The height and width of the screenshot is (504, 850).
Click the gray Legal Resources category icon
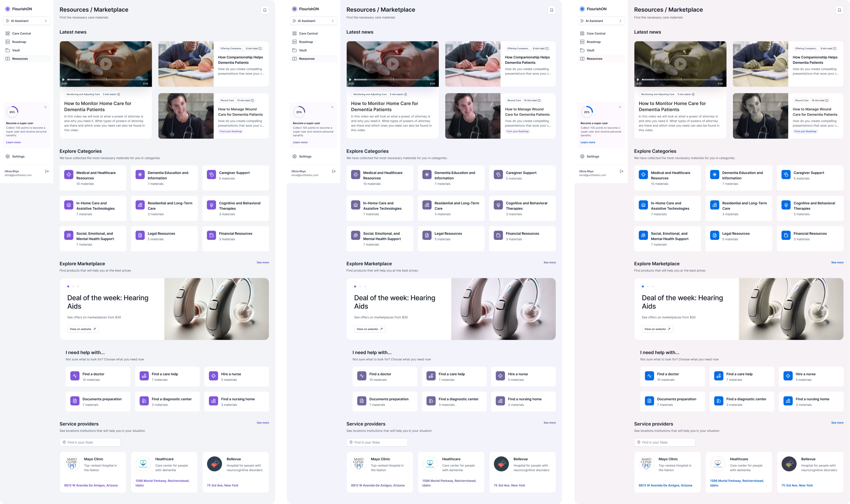tap(427, 235)
